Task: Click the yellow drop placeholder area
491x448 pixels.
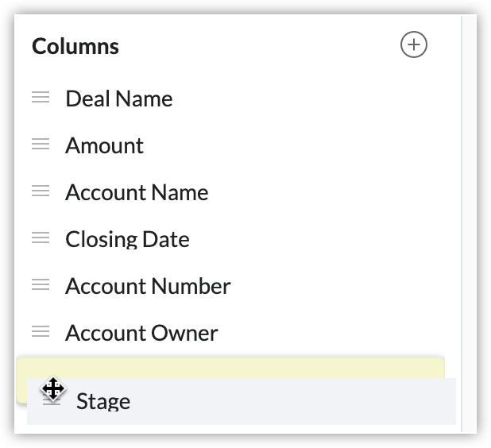Action: tap(238, 367)
